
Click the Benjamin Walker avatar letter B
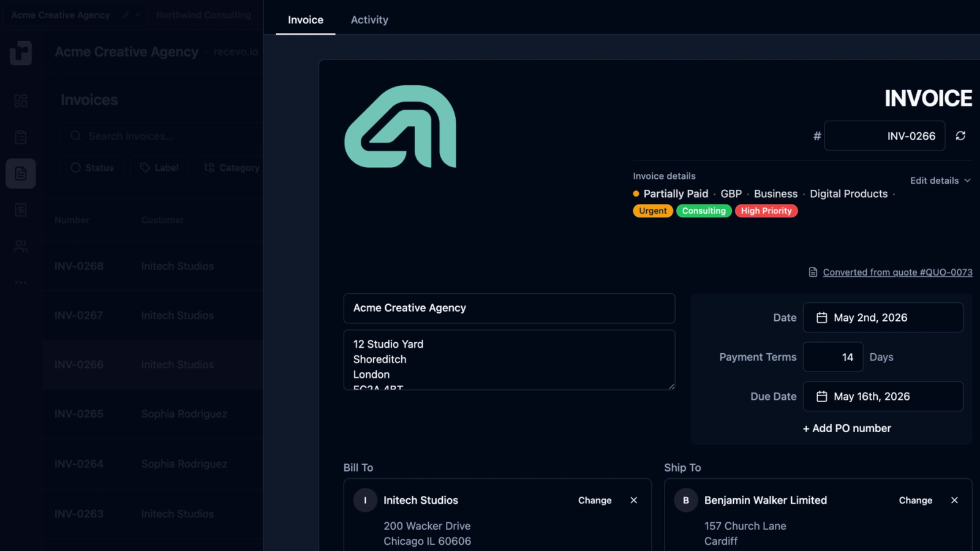tap(686, 500)
